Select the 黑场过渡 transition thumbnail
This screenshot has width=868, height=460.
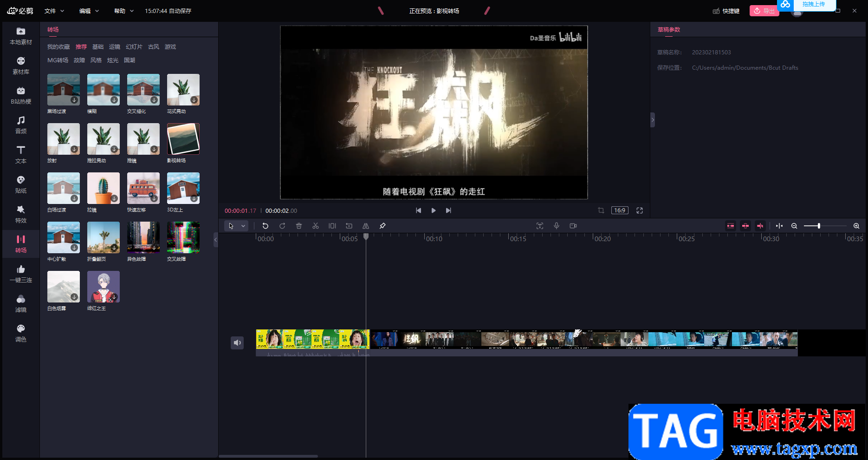click(x=64, y=90)
